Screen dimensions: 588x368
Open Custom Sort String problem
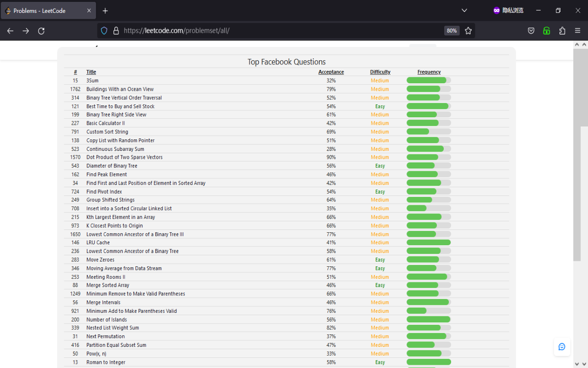coord(107,132)
